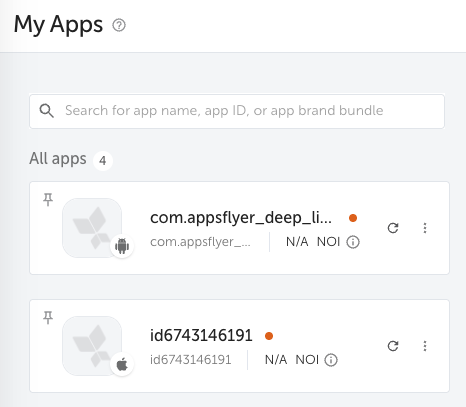Click the orange status dot for com.appsflyer_deep_li
Image resolution: width=466 pixels, height=407 pixels.
coord(353,218)
